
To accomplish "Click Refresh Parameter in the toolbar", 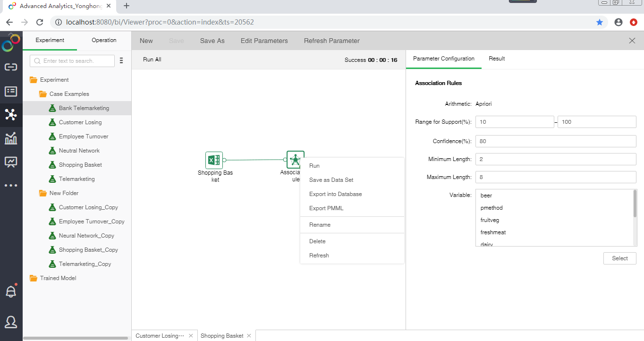I will (332, 41).
